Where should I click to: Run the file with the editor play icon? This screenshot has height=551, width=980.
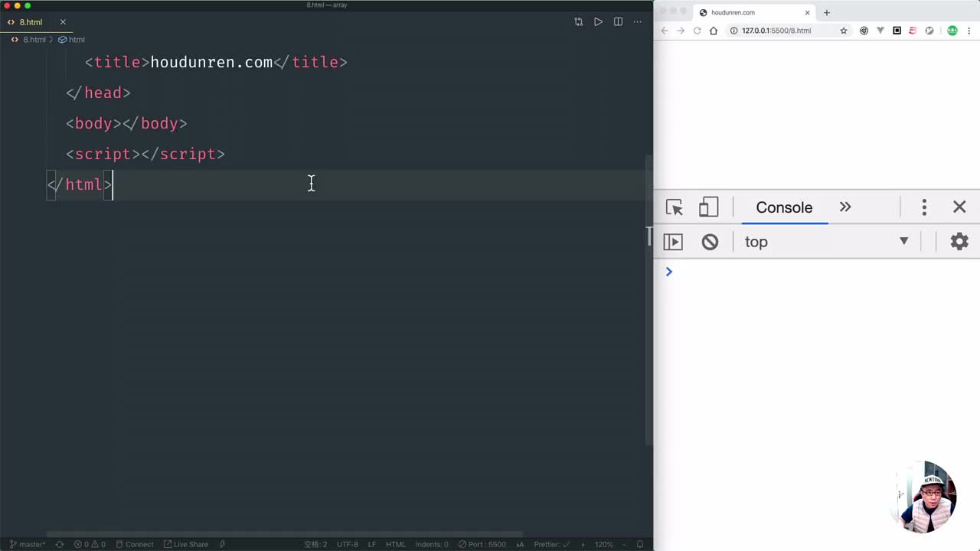tap(598, 22)
